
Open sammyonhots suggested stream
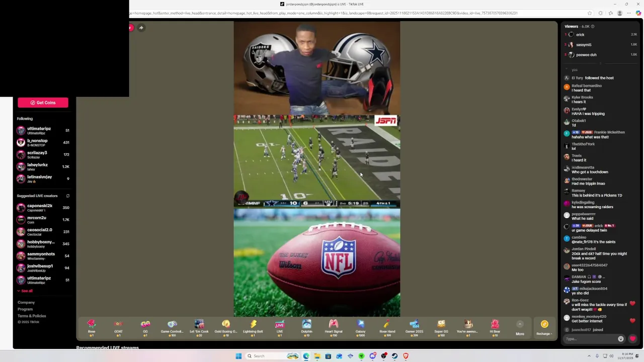pyautogui.click(x=43, y=256)
